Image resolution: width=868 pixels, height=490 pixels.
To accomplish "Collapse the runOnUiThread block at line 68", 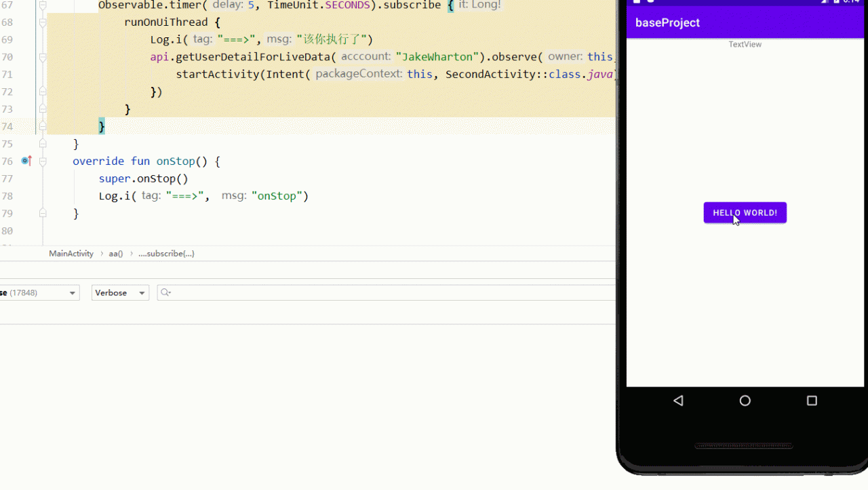I will (x=43, y=22).
